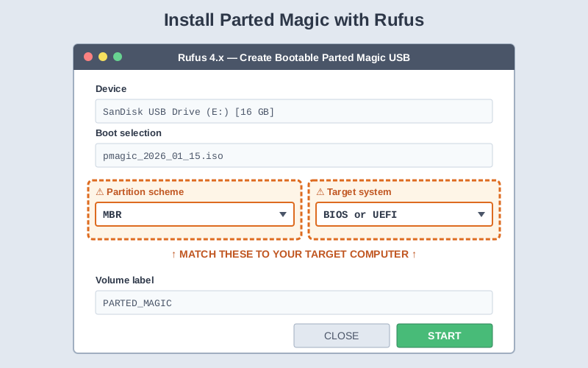Click the Partition scheme dropdown arrow
588x368 pixels.
pyautogui.click(x=283, y=214)
